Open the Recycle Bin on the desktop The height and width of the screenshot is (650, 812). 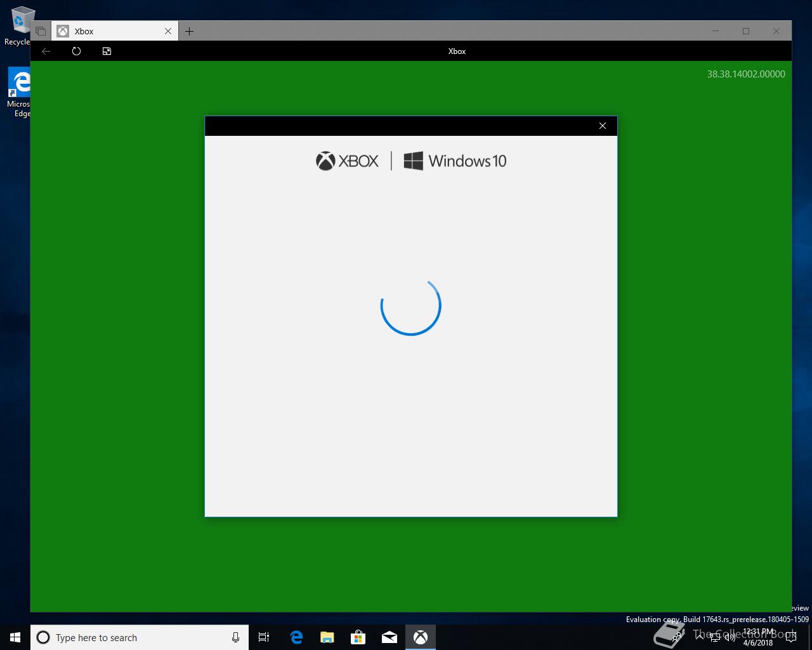coord(19,27)
